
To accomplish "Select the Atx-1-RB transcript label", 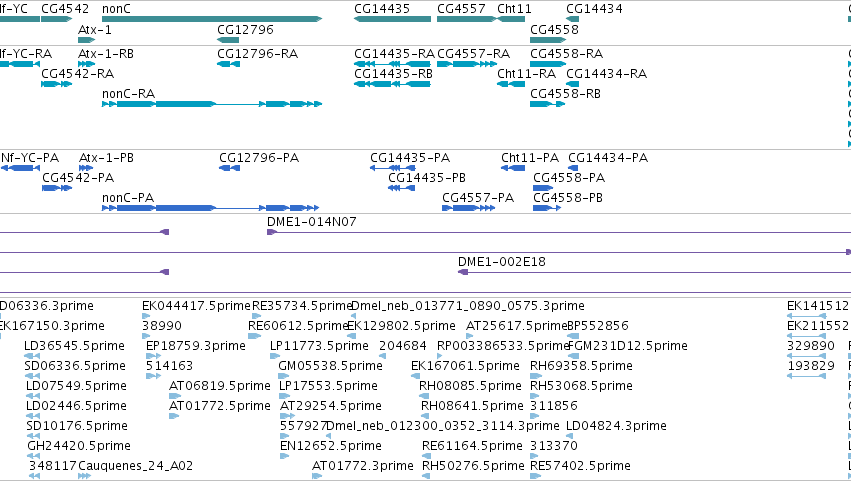I will 106,54.
